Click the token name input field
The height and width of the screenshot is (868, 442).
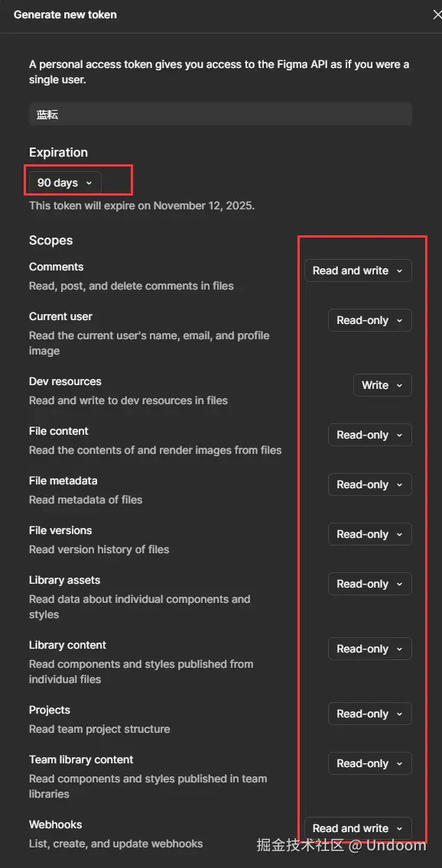tap(220, 114)
